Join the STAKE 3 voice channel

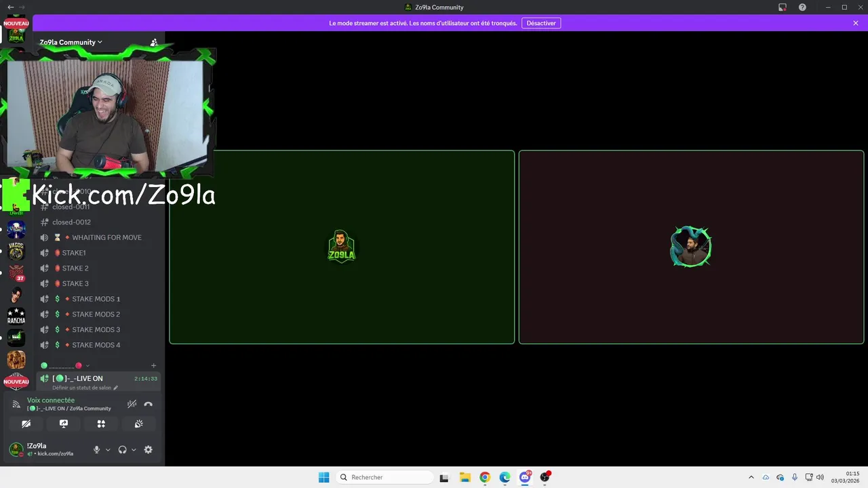tap(99, 283)
